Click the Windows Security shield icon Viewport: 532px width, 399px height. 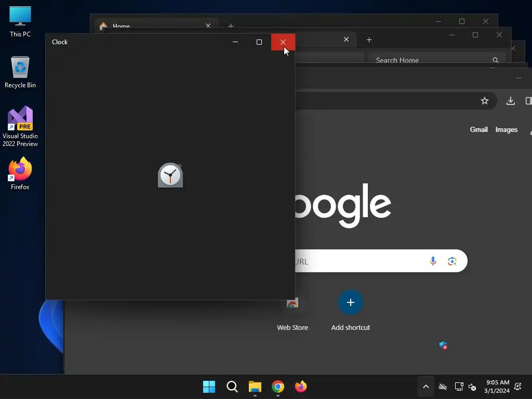coord(444,345)
